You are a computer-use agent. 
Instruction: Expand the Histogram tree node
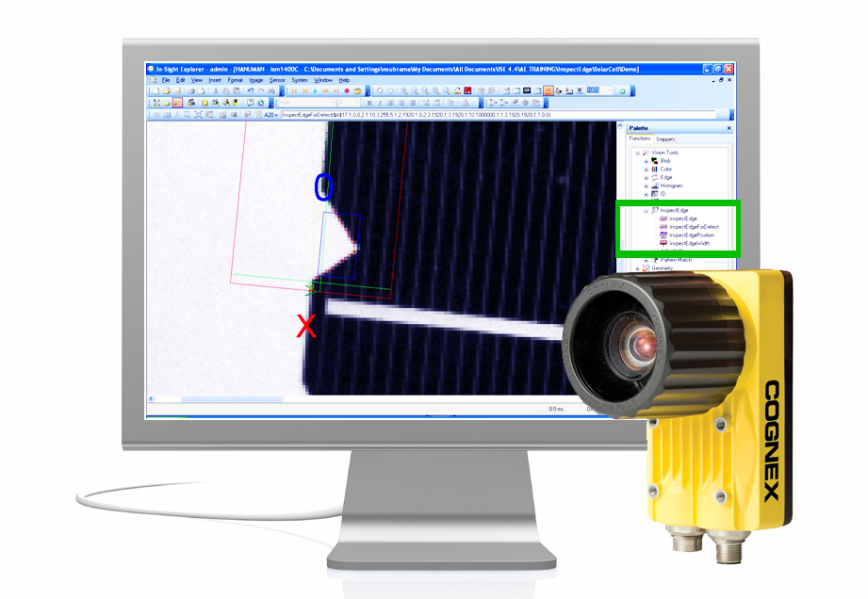click(x=646, y=186)
